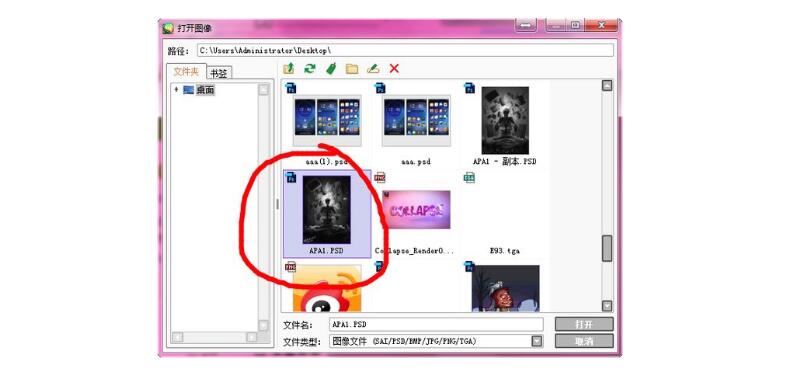The width and height of the screenshot is (795, 379).
Task: Click the 路径 path field
Action: click(x=405, y=51)
